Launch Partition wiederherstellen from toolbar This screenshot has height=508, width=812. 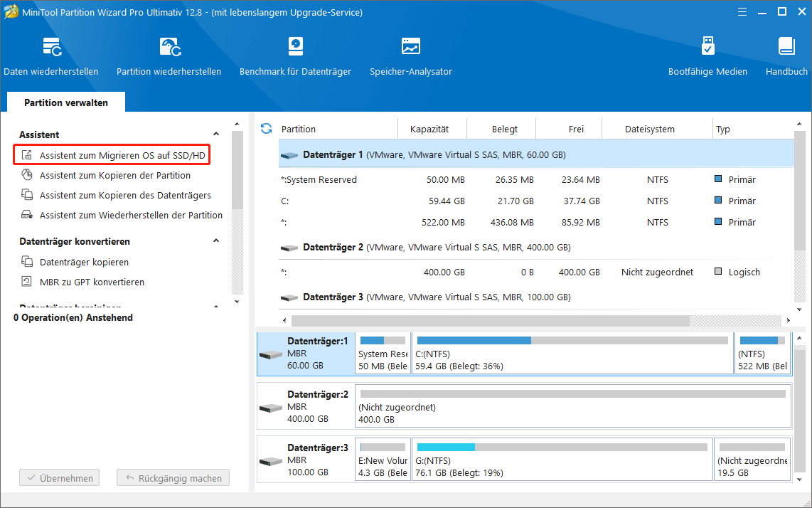click(x=169, y=48)
